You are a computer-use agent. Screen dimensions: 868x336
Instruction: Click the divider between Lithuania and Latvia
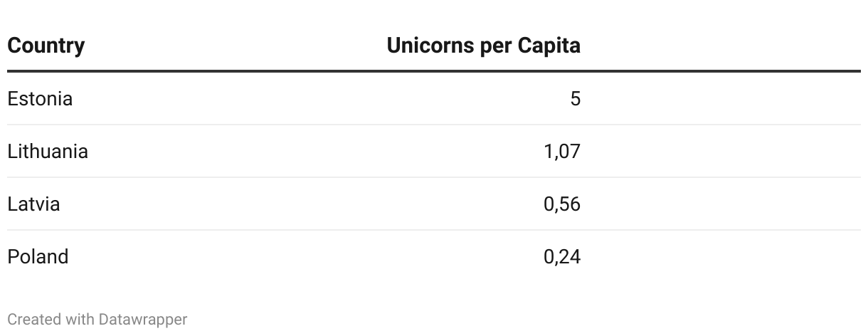433,177
